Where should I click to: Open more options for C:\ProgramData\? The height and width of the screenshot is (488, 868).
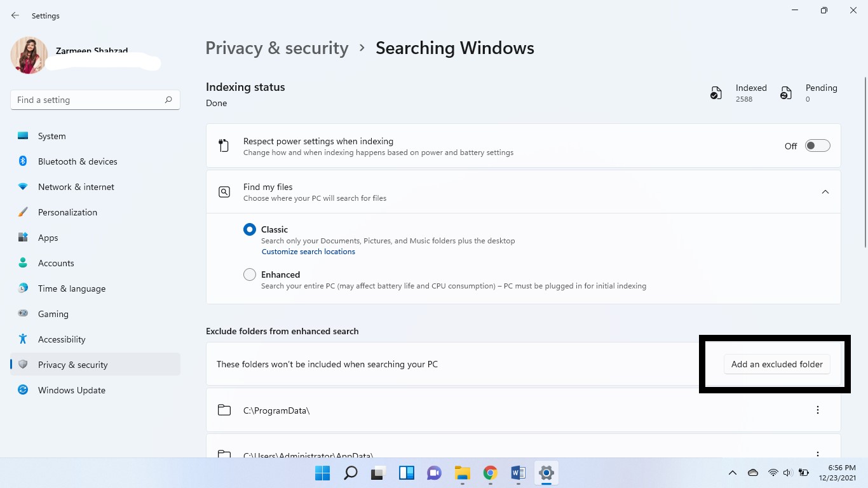pos(818,410)
